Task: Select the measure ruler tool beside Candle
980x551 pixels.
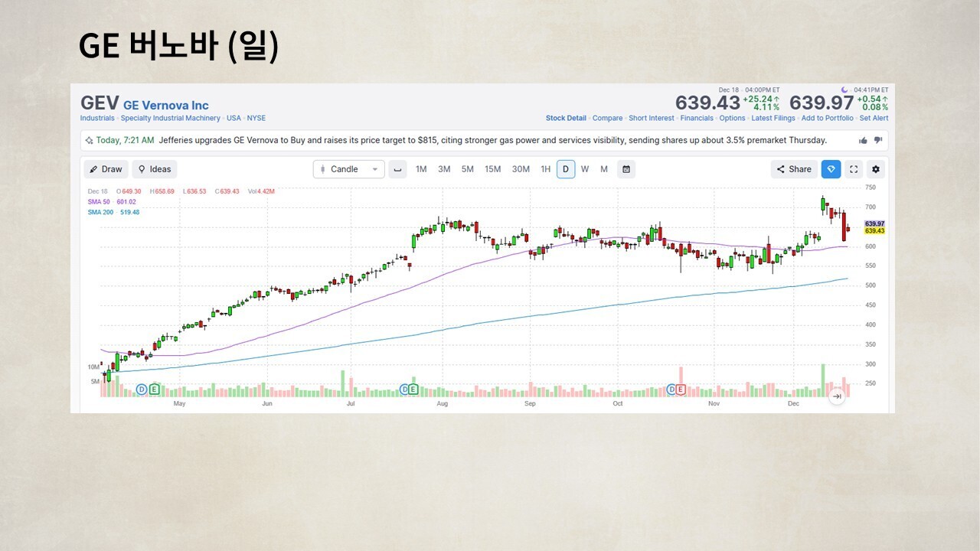Action: (397, 169)
